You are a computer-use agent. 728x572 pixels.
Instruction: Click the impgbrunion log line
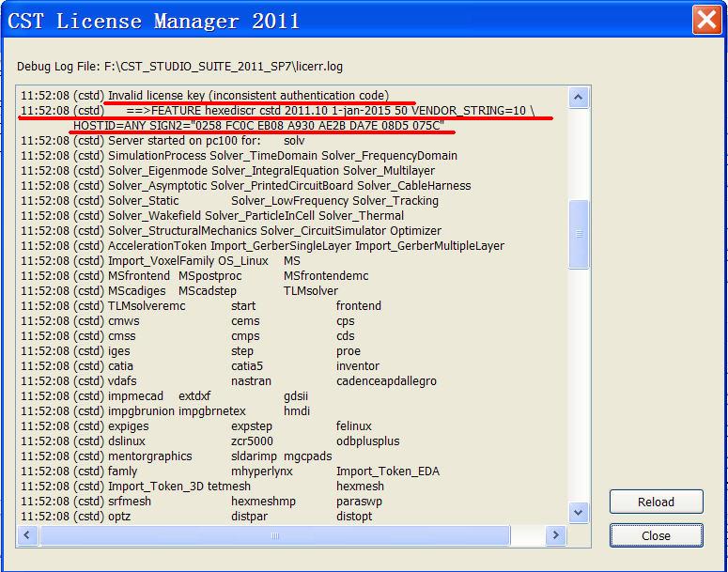(x=165, y=410)
